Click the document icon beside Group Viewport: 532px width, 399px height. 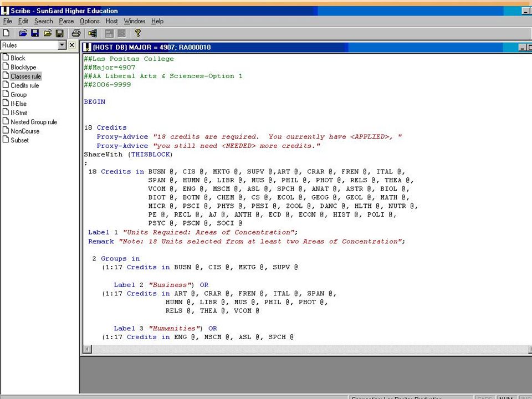(x=6, y=94)
